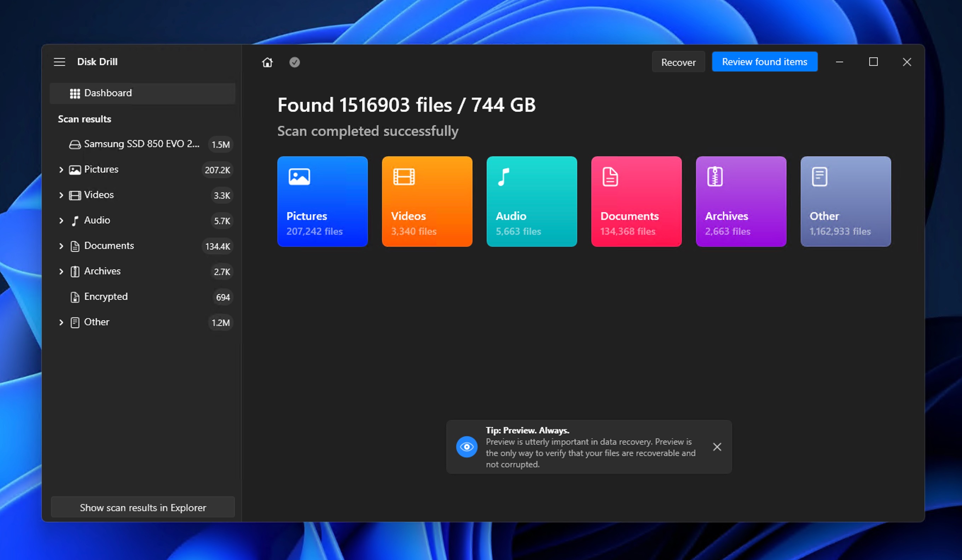Maximize the Disk Drill window
This screenshot has height=560, width=962.
click(x=873, y=62)
